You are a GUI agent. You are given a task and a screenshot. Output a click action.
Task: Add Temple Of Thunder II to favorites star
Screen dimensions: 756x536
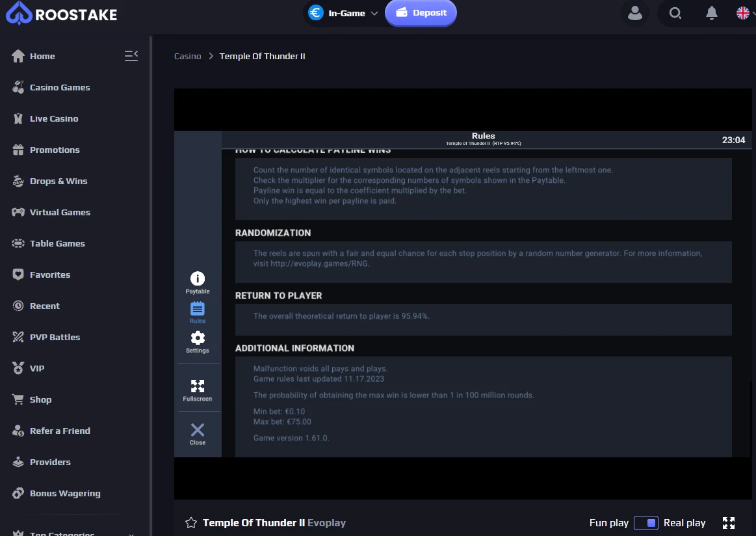pyautogui.click(x=191, y=523)
